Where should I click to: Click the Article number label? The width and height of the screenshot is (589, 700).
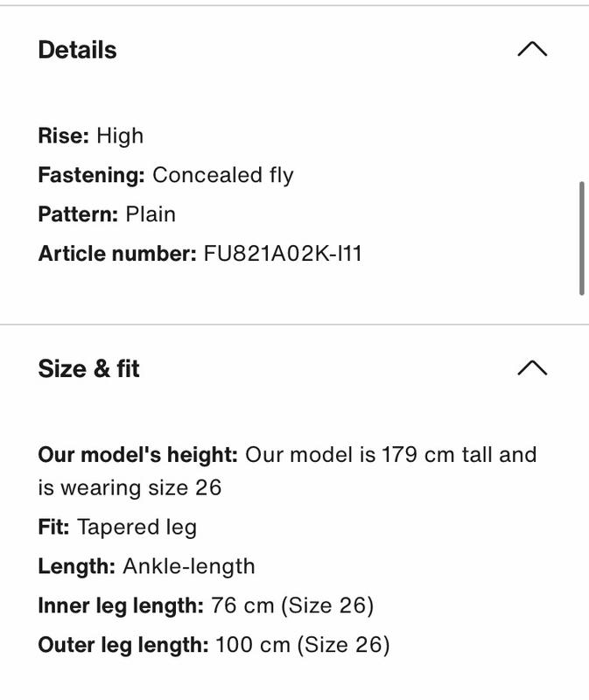coord(117,254)
